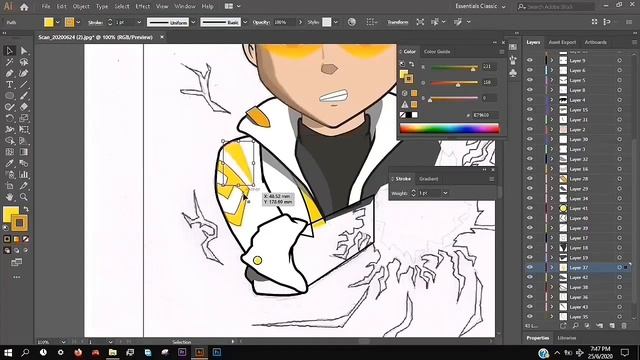Select the Scale tool
Image resolution: width=640 pixels, height=360 pixels.
coord(24,118)
